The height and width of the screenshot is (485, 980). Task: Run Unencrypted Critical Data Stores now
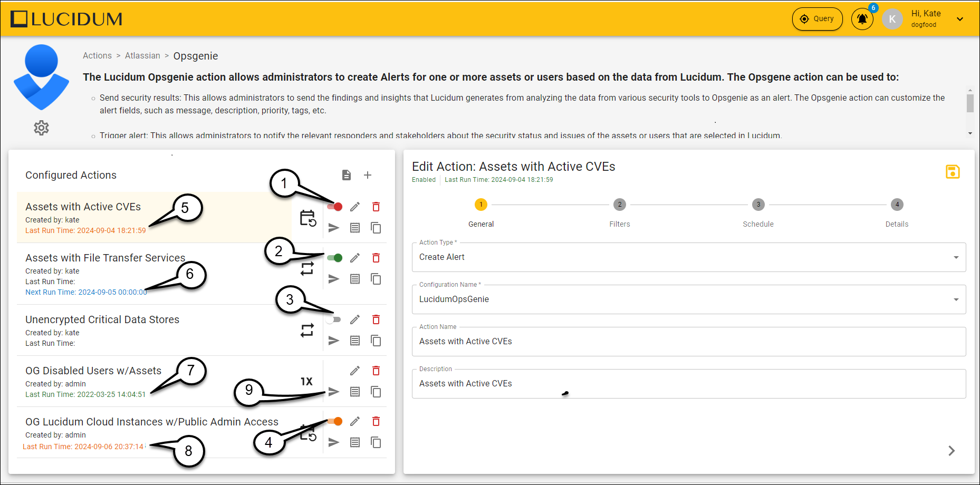(334, 341)
